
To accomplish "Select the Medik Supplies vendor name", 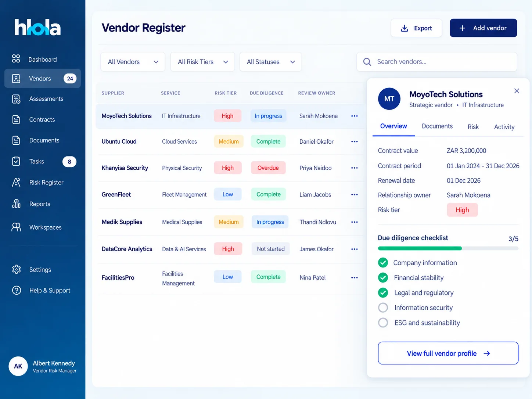I will pyautogui.click(x=122, y=222).
